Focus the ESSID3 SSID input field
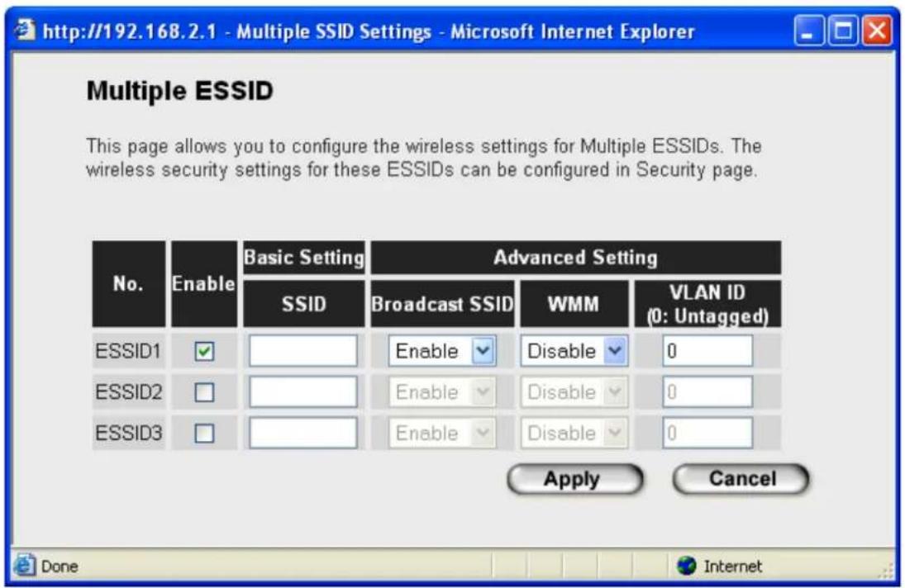905x588 pixels. tap(303, 433)
